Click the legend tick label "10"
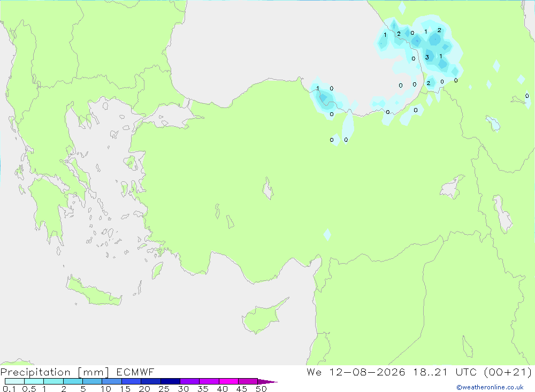This screenshot has height=392, width=535. 106,389
